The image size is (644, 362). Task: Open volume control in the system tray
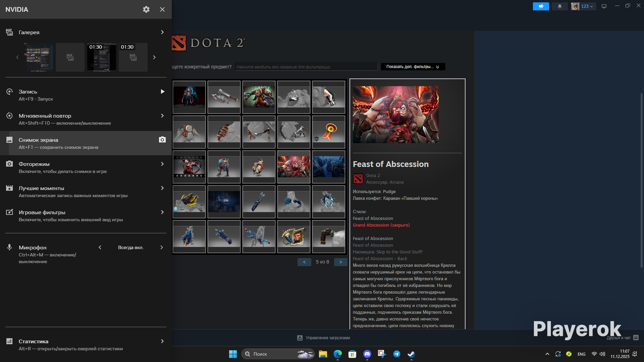pos(602,354)
